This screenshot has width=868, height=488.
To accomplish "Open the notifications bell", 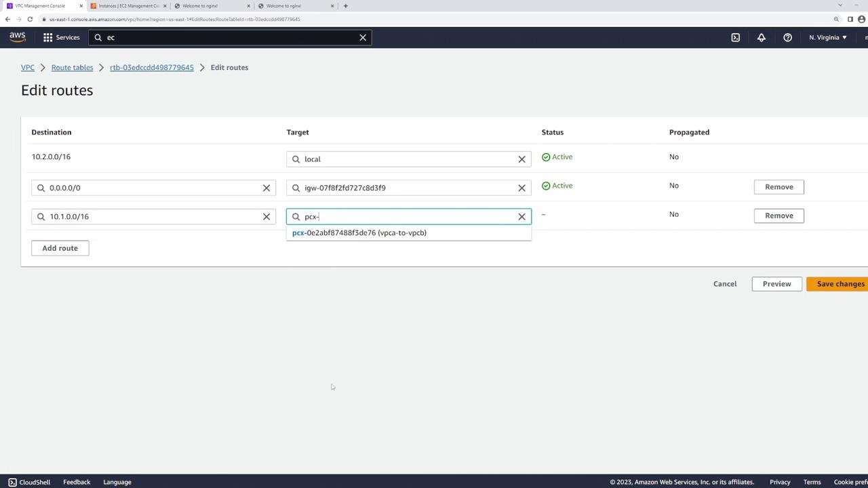I will pos(762,37).
